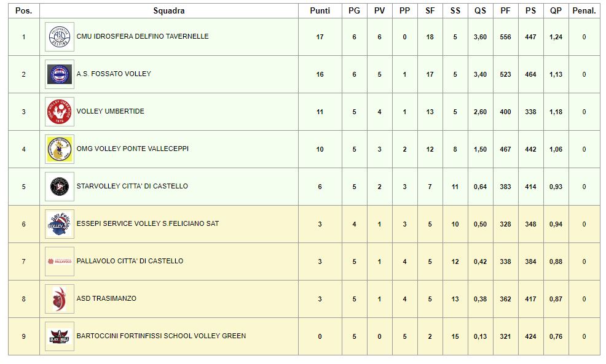
Task: Open the Essepi Service Volley S.Feliciano logo
Action: click(60, 224)
